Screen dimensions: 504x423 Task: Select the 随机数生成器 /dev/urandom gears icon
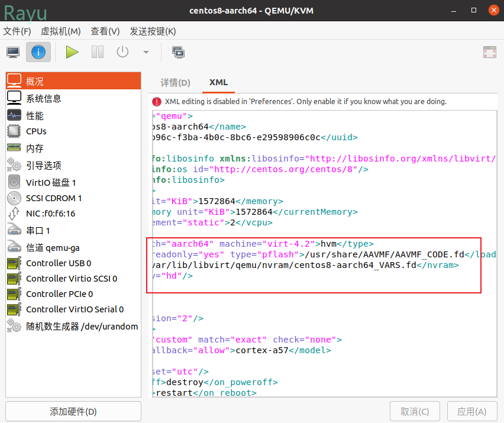[14, 325]
